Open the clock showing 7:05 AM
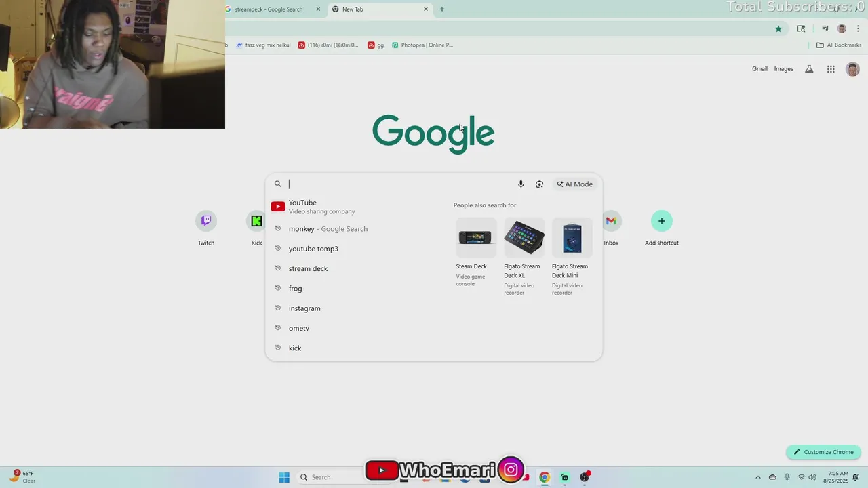 click(835, 477)
